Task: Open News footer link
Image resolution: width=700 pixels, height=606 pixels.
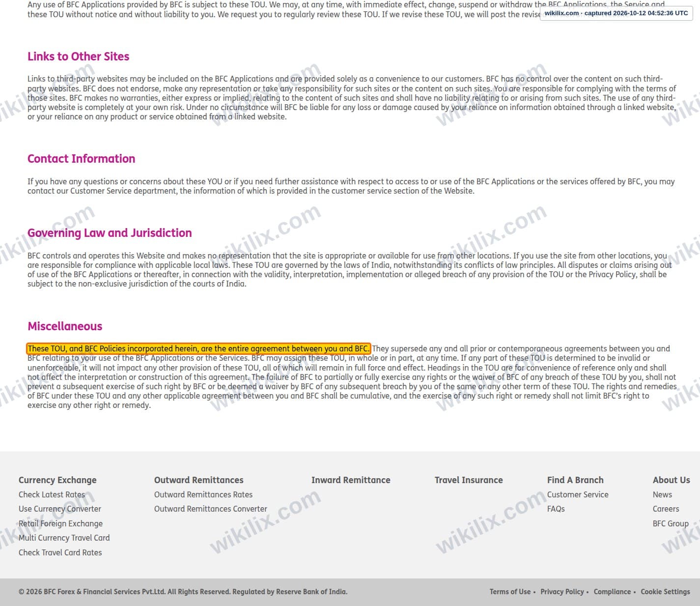Action: [662, 494]
